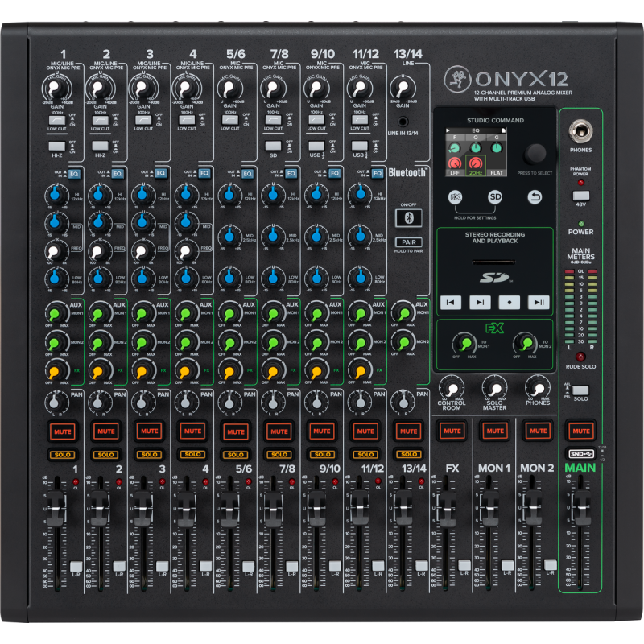
Task: Enable the EQ switch on channel 2
Action: pyautogui.click(x=117, y=173)
